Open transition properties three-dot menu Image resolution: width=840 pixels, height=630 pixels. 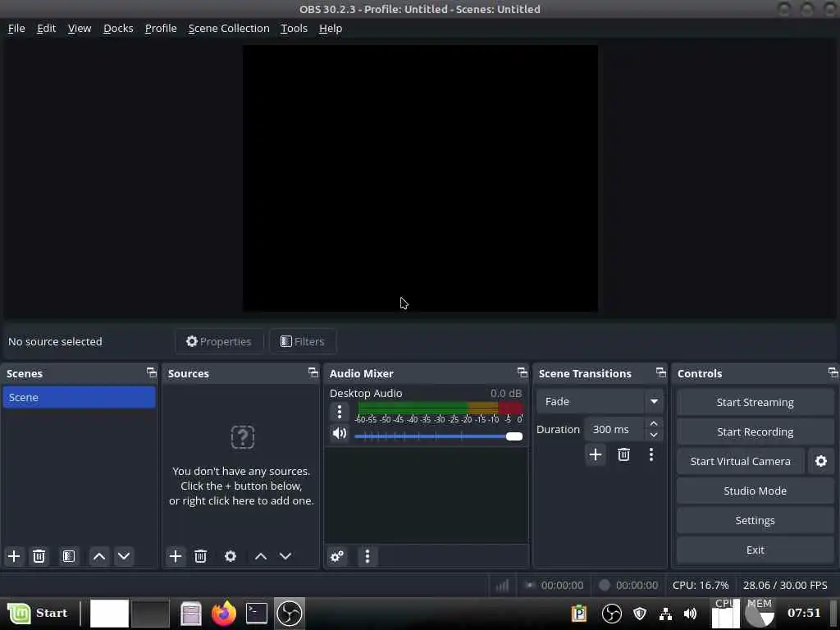click(651, 454)
